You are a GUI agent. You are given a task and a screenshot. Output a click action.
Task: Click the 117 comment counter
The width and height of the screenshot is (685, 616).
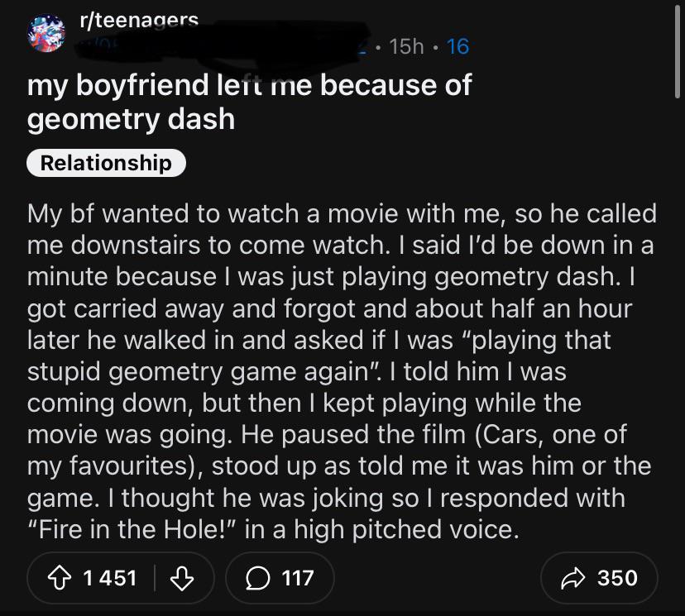[289, 578]
